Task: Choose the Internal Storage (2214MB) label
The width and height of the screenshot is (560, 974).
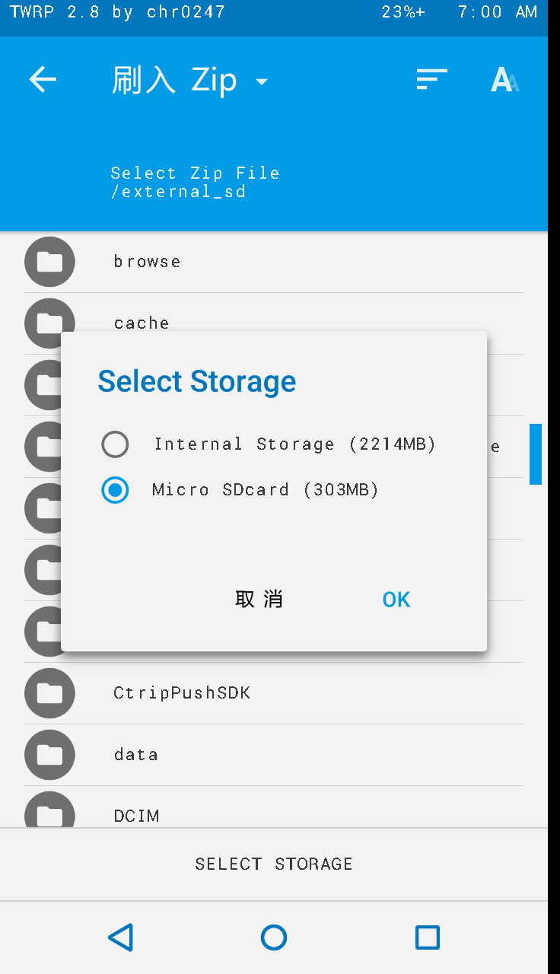Action: pyautogui.click(x=295, y=444)
